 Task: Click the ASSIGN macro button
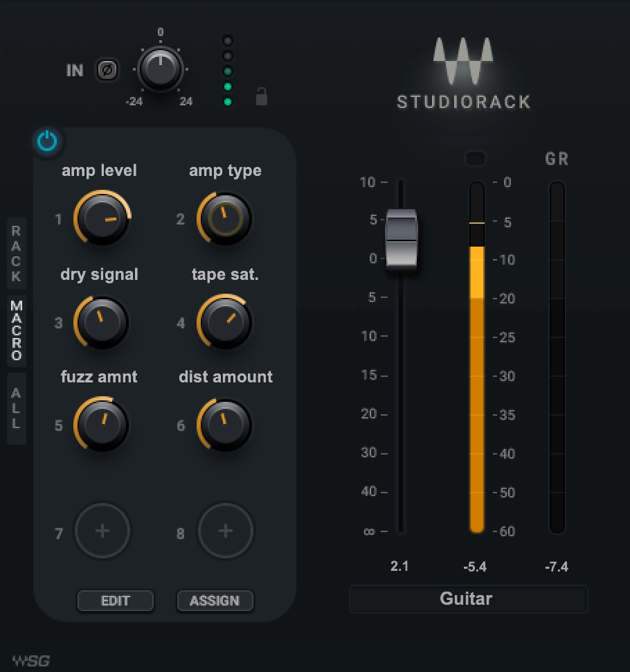[215, 601]
